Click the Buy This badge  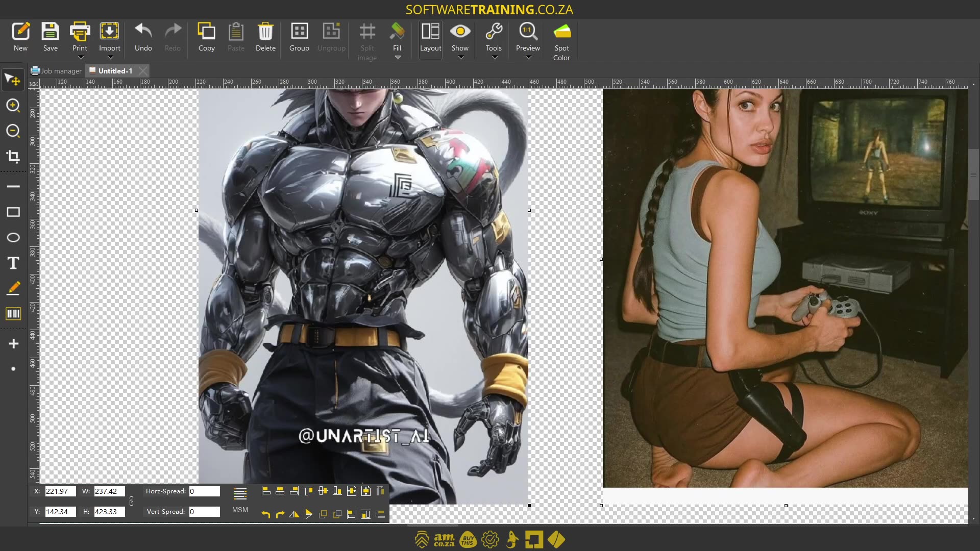coord(468,540)
